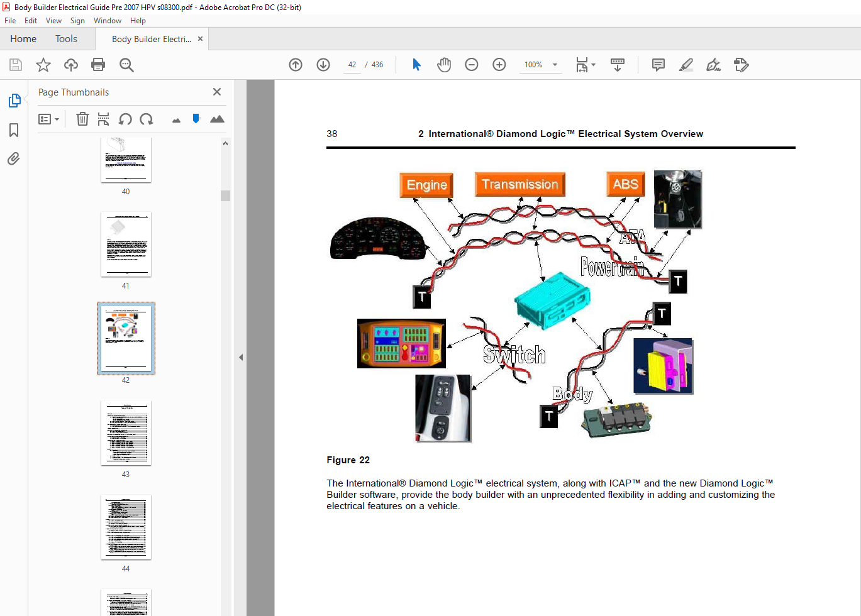Zoom out with minus icon
Viewport: 861px width, 616px height.
point(472,65)
